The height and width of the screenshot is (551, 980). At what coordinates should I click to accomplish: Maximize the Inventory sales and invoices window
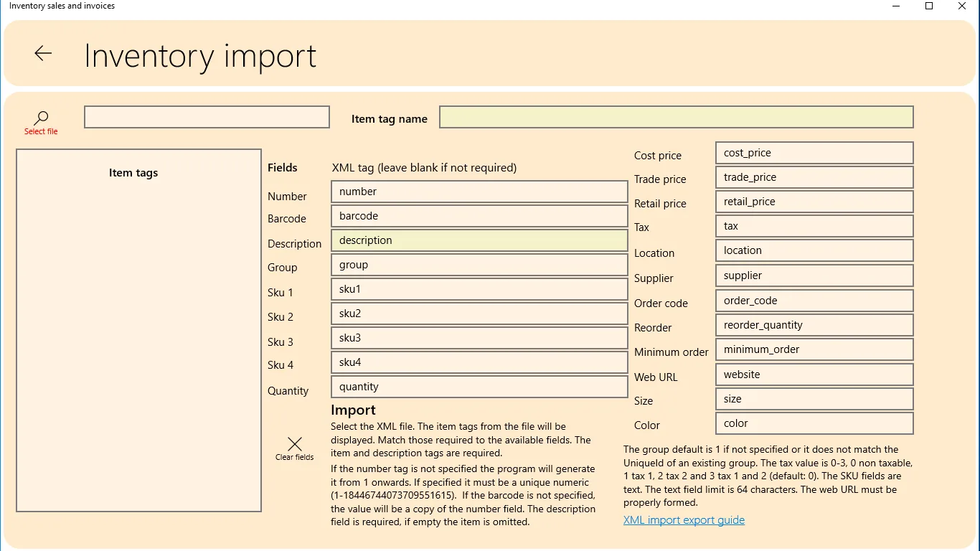[929, 6]
